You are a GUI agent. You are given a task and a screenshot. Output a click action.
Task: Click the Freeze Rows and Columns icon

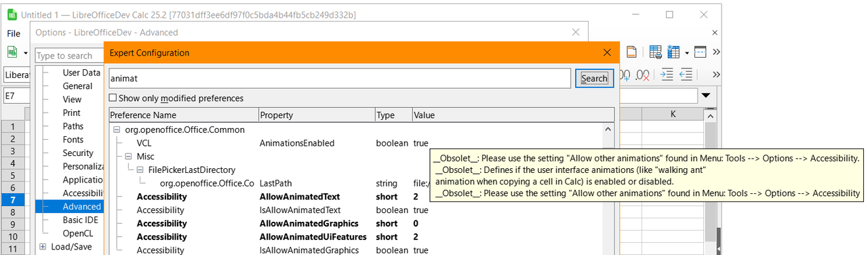(x=673, y=52)
